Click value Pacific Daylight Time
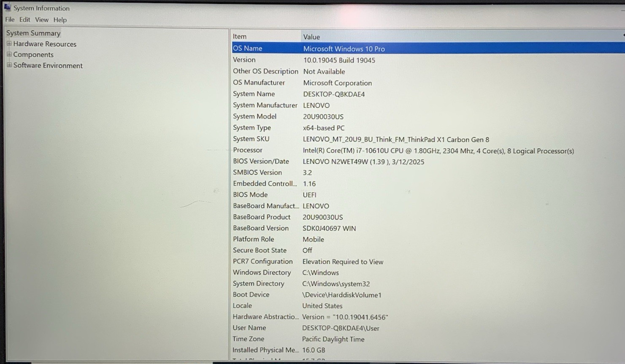Viewport: 625px width, 364px height. [333, 339]
